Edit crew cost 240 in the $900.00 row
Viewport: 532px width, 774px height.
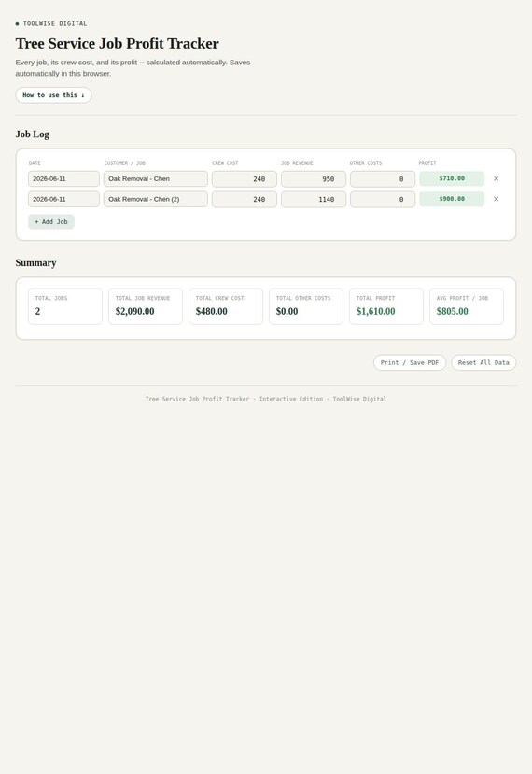click(x=245, y=200)
